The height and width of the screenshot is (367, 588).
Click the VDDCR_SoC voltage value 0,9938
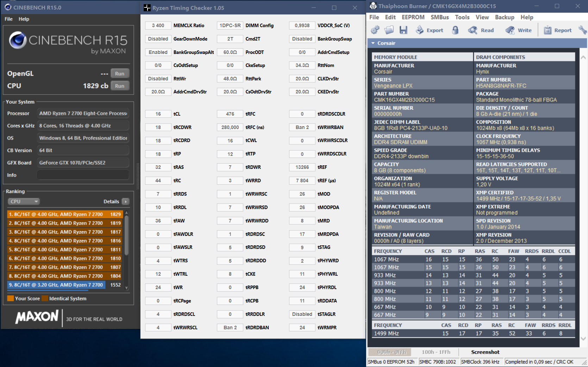(x=302, y=25)
